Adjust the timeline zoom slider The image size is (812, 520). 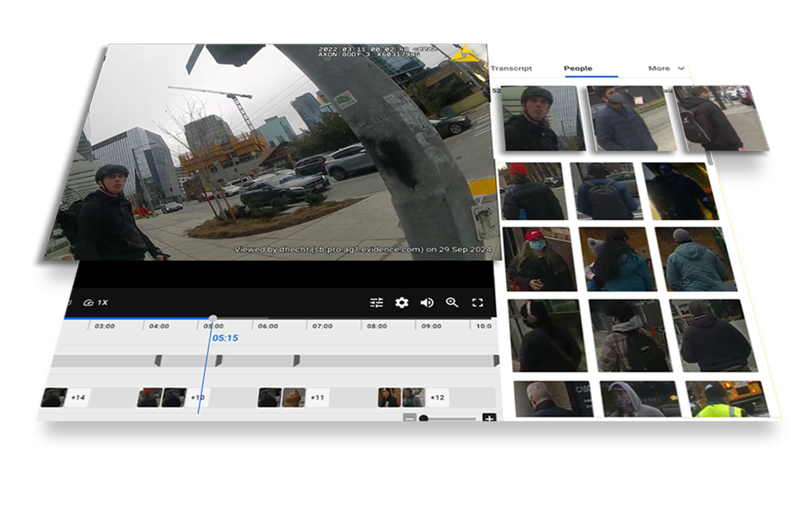click(424, 418)
